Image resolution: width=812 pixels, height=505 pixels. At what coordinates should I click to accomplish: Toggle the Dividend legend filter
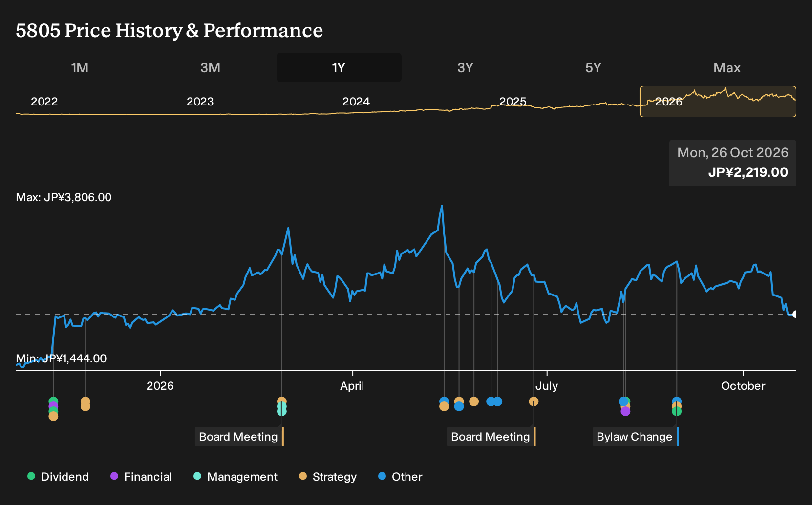coord(58,477)
